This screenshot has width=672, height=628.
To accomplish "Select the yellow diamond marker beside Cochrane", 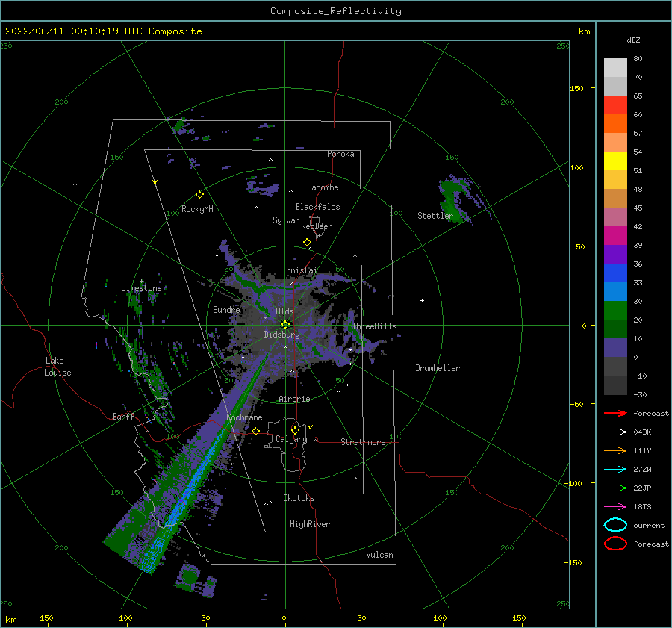I will pyautogui.click(x=255, y=431).
